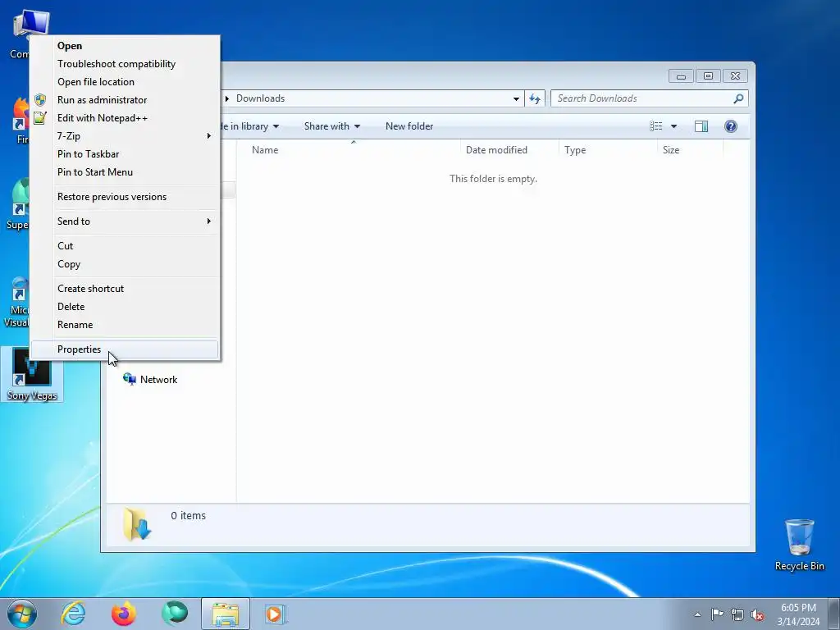Image resolution: width=840 pixels, height=630 pixels.
Task: Click the muted volume tray icon
Action: tap(757, 615)
